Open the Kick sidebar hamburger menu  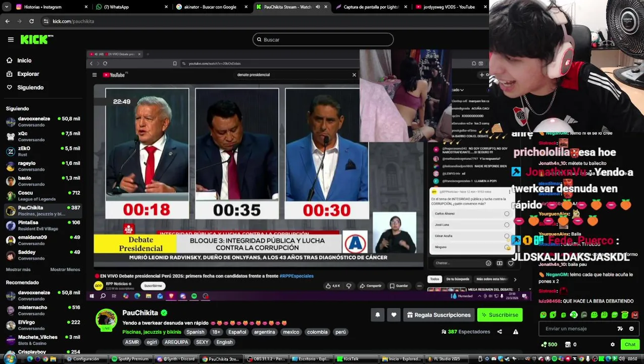coord(11,39)
